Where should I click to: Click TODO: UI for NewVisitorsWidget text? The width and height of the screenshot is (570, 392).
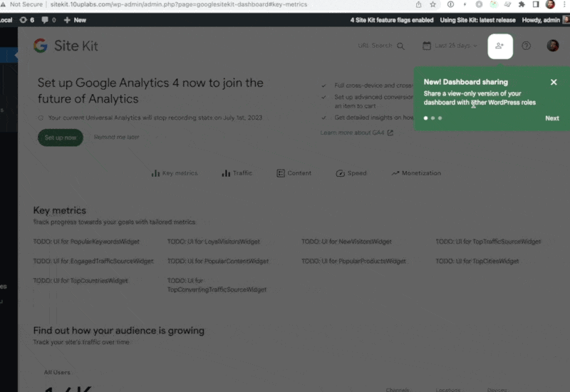pyautogui.click(x=346, y=242)
